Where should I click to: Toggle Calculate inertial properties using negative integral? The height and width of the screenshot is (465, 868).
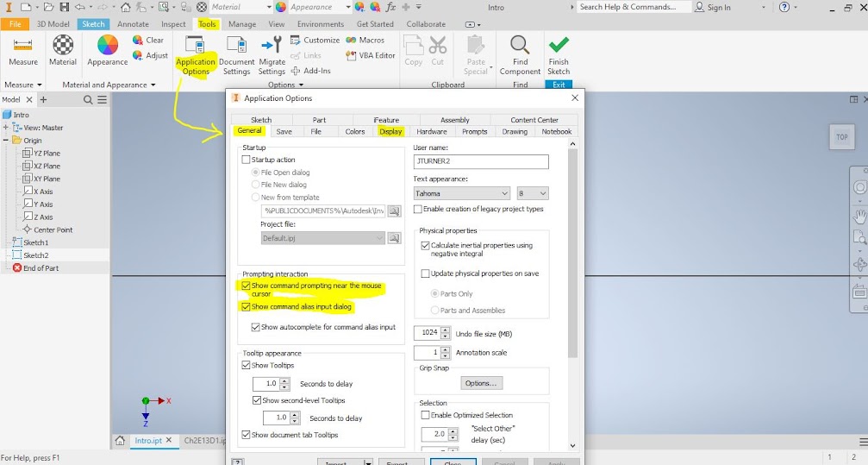click(425, 245)
